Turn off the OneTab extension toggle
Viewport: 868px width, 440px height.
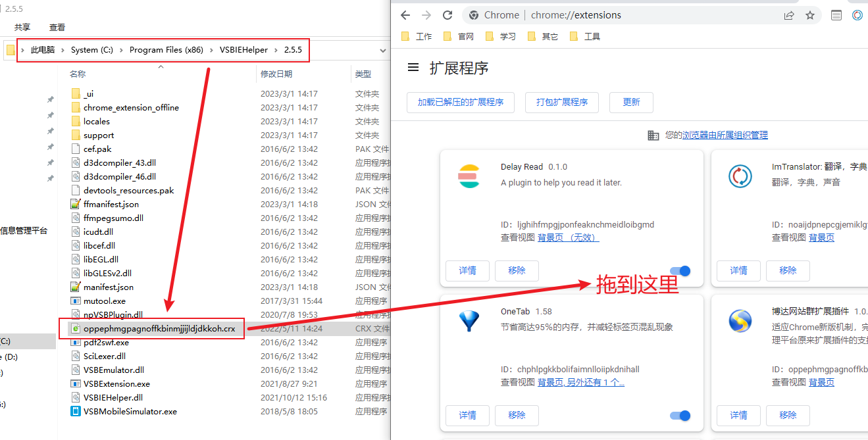(x=680, y=416)
